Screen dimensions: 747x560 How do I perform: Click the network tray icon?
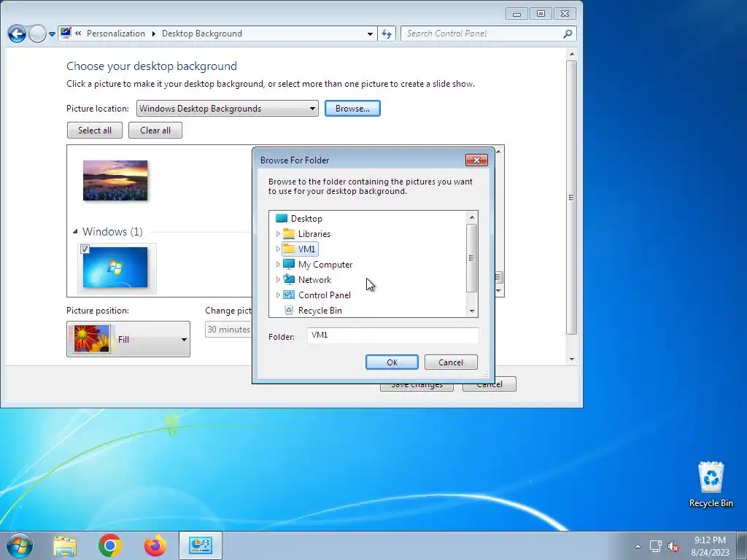(656, 545)
